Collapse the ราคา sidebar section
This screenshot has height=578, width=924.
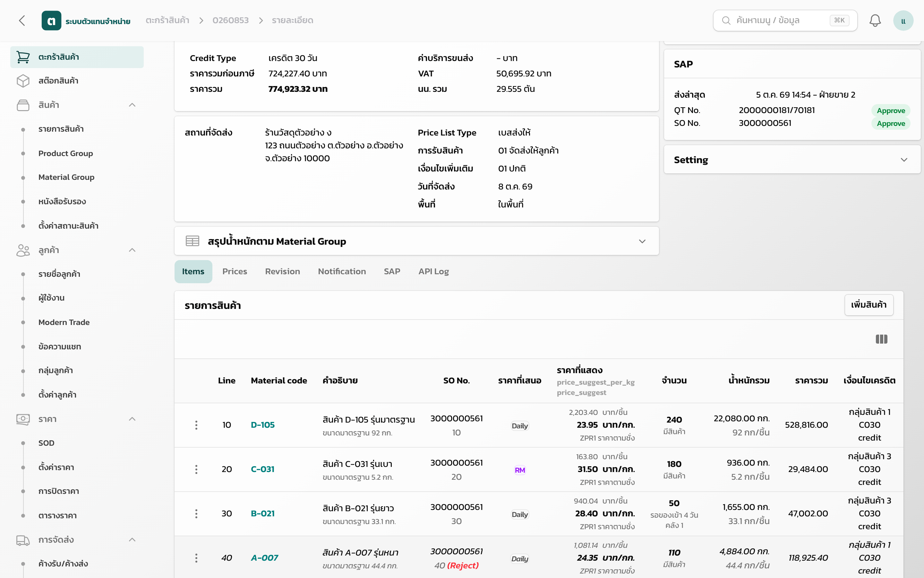pos(132,419)
